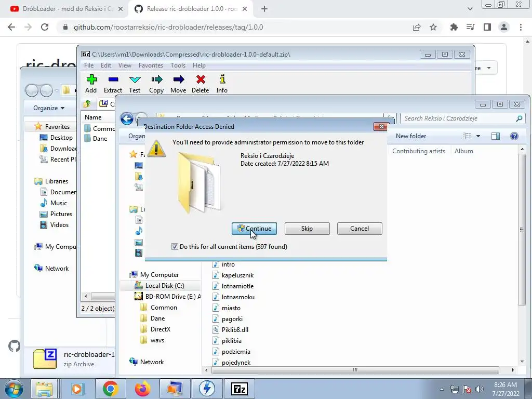
Task: Open the 7-Zip File menu
Action: pyautogui.click(x=89, y=65)
